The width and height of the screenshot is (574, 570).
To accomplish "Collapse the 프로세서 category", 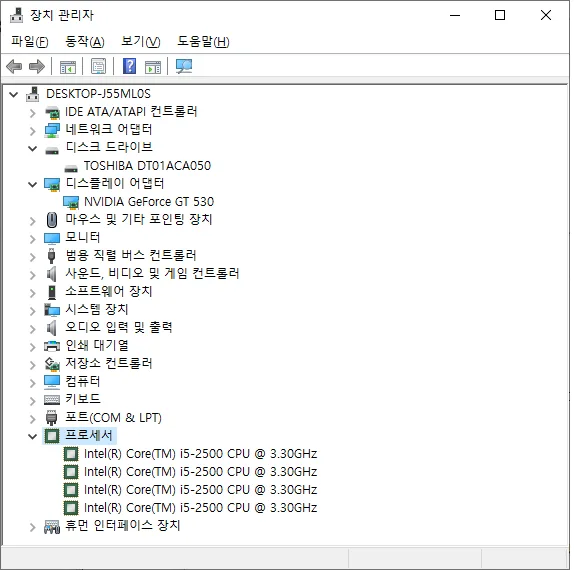I will [x=33, y=436].
